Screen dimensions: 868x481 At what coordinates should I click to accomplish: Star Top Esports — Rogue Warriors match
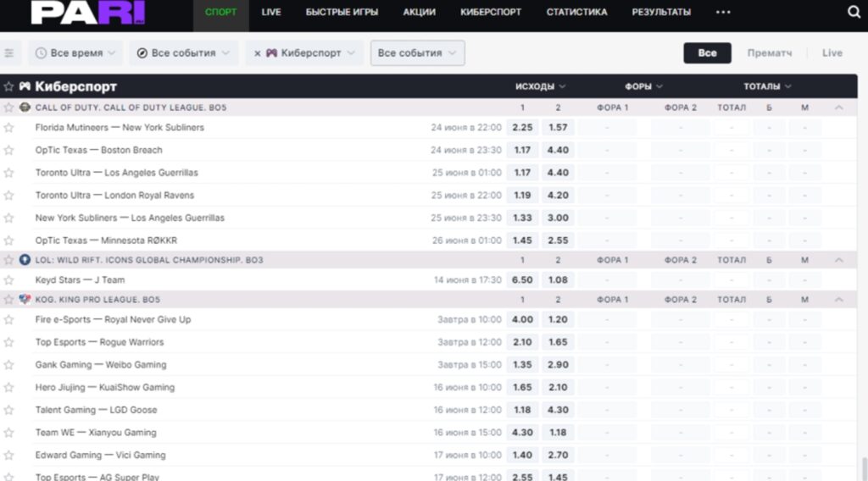(x=8, y=343)
